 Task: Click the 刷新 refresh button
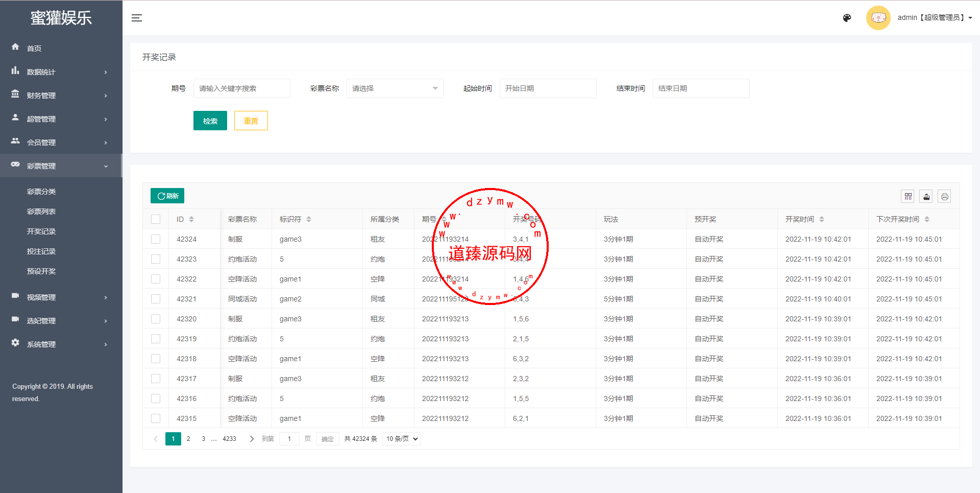167,196
